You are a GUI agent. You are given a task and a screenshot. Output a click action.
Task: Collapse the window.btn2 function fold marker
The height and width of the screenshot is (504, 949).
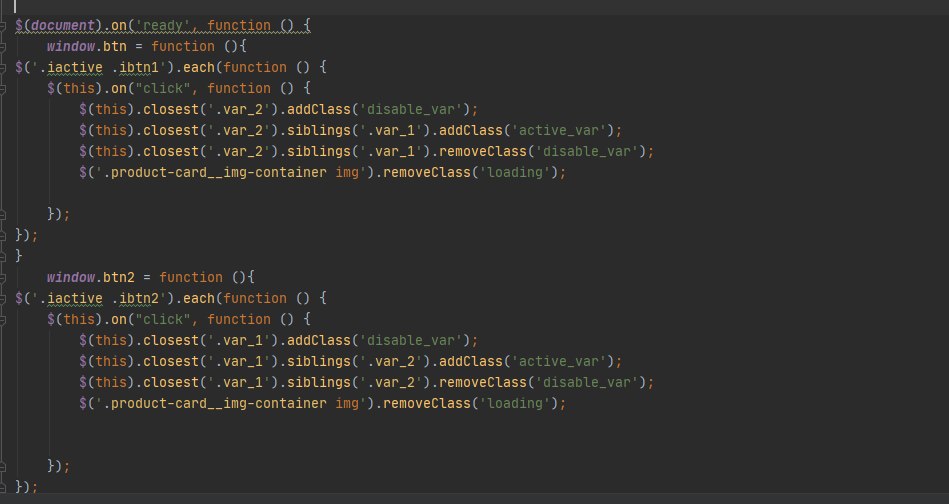(x=2, y=278)
